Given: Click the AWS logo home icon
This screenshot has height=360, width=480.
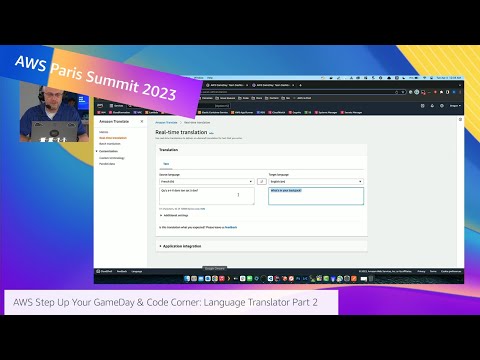Looking at the screenshot, I should coord(100,106).
